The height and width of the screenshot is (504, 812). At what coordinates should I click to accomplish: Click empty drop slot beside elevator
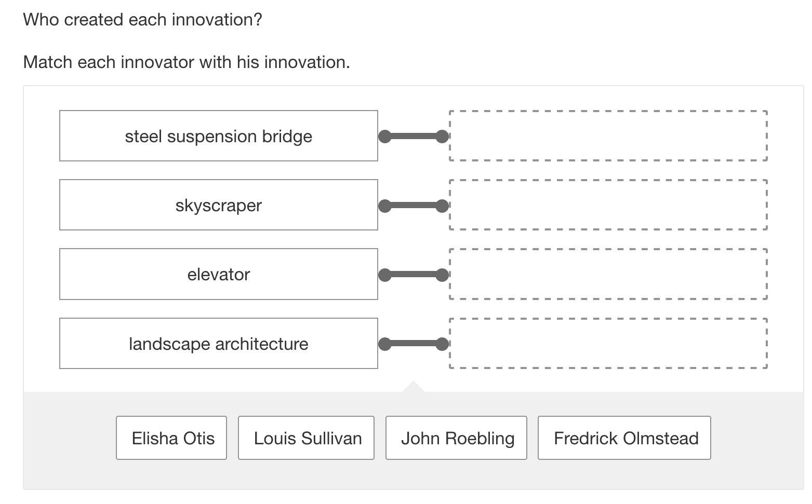tap(608, 274)
